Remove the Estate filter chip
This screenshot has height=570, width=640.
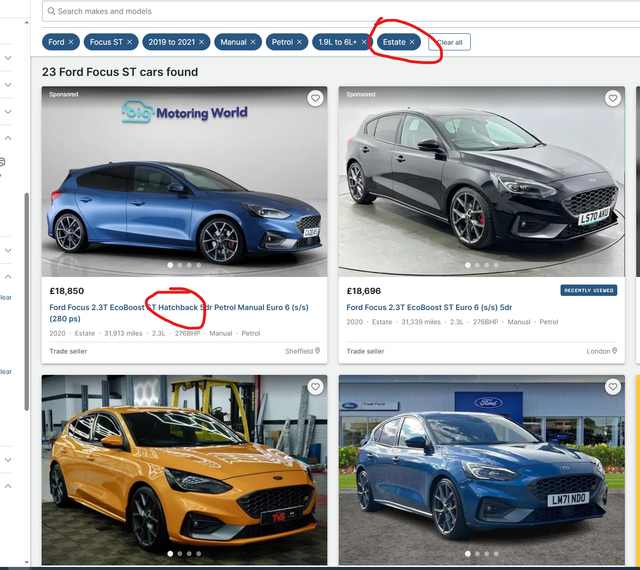[412, 42]
